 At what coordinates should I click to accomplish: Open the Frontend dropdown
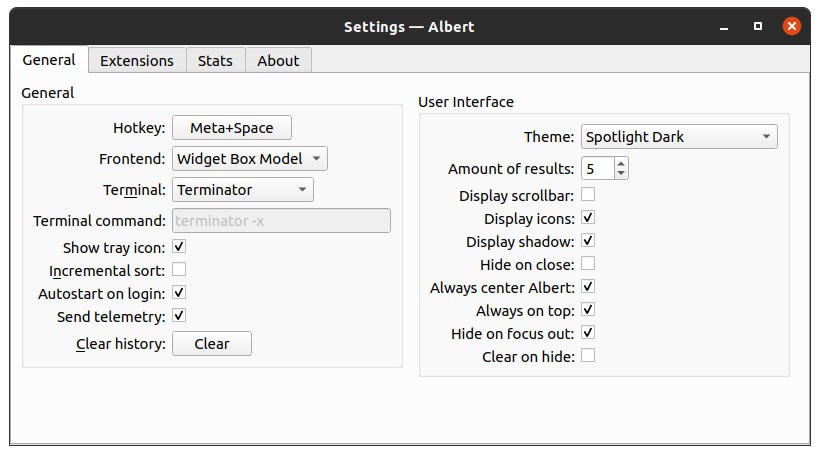tap(250, 158)
